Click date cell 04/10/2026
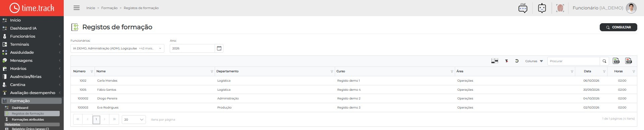Viewport: 644px width, 130px height. [x=591, y=98]
